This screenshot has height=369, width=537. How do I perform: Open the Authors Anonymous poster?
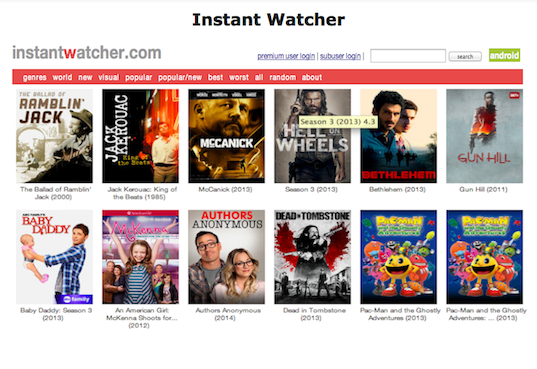[x=226, y=257]
